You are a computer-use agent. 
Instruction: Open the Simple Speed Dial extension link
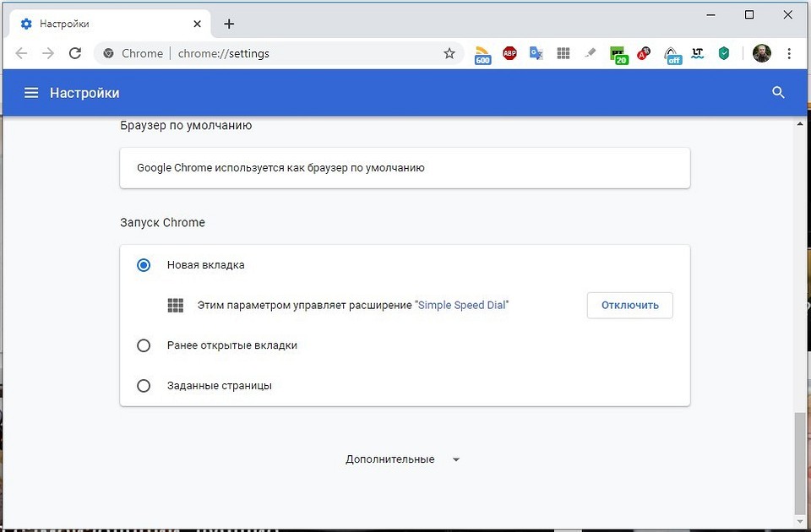tap(463, 306)
